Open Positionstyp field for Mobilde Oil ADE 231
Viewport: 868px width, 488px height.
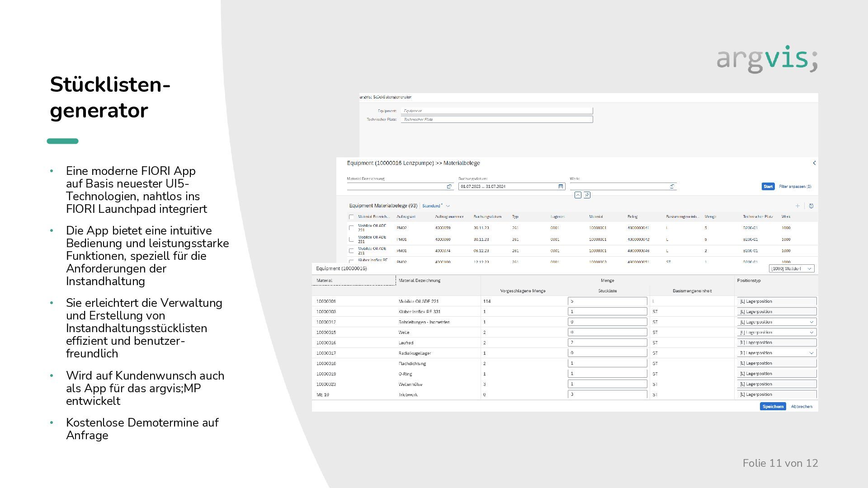[777, 301]
